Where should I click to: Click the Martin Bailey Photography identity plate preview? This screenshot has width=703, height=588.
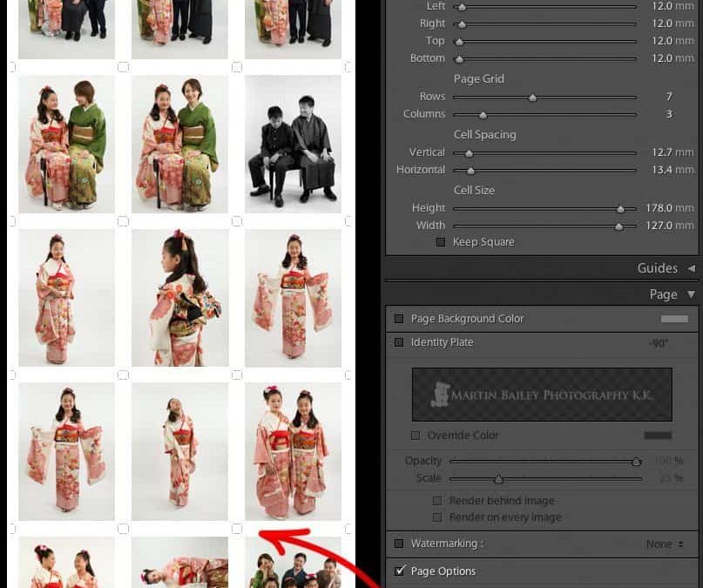542,395
